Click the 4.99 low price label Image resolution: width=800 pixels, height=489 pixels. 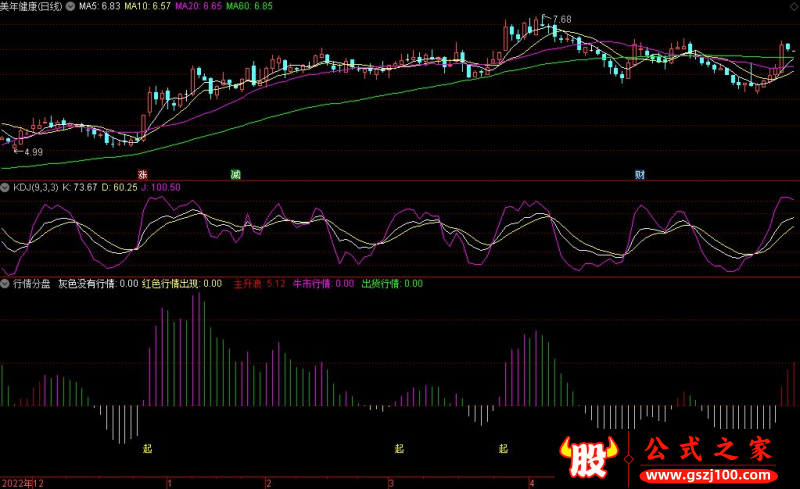(33, 152)
